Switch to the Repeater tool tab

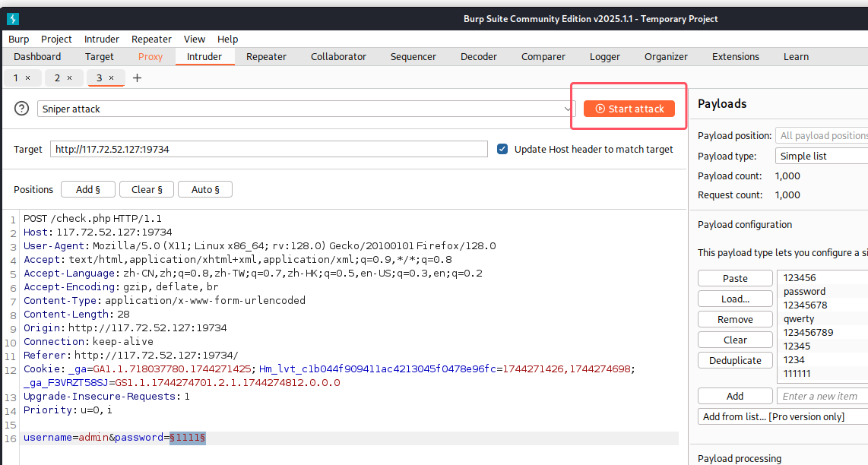click(x=266, y=56)
